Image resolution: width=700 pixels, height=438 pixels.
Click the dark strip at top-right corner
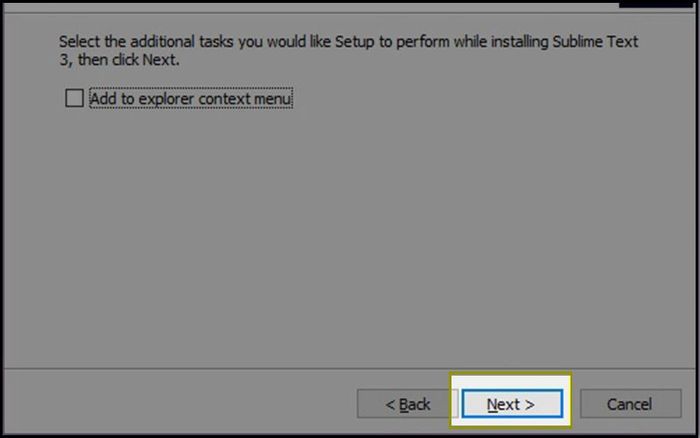pos(657,4)
